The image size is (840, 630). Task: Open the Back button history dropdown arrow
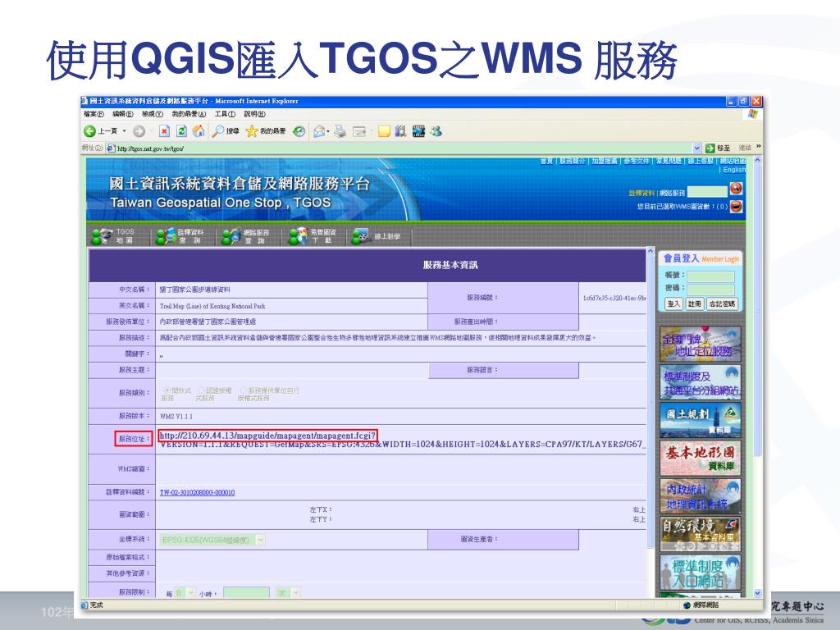125,131
